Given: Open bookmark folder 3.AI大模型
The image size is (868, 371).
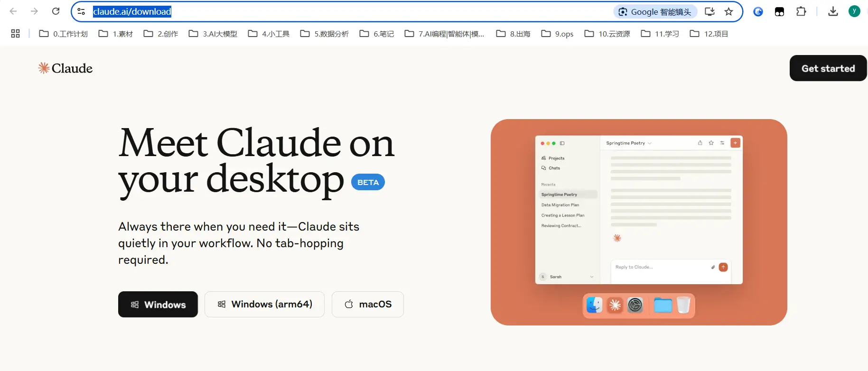Looking at the screenshot, I should (x=213, y=34).
